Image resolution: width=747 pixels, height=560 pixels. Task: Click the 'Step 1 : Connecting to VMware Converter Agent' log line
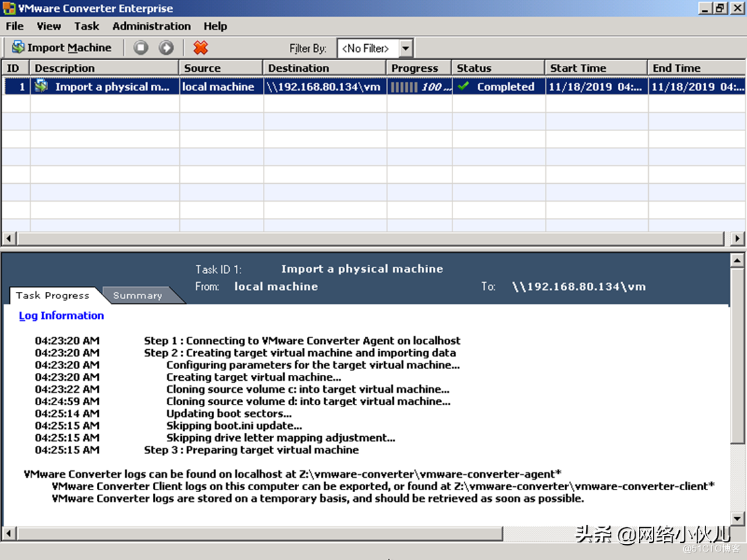(x=302, y=341)
